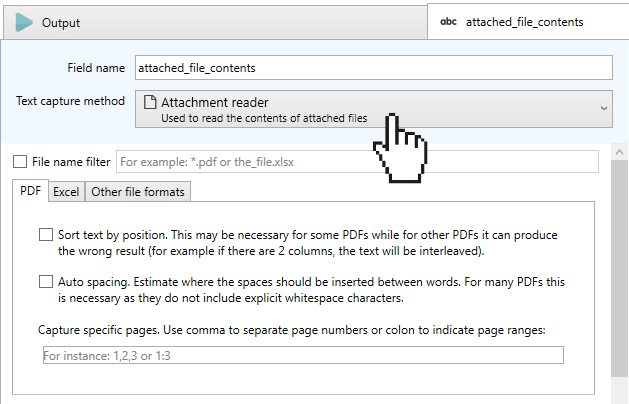This screenshot has width=629, height=404.
Task: Click the capture specific pages input field
Action: (303, 355)
